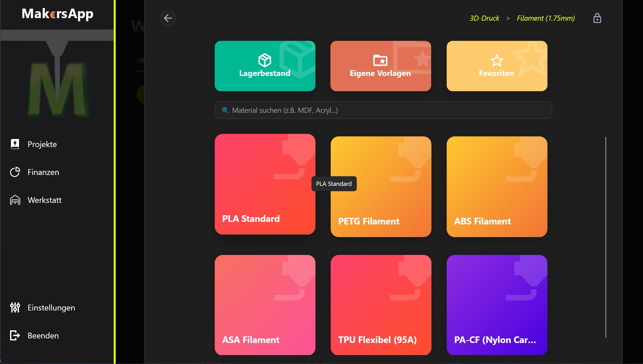
Task: Open Einstellungen sliders icon
Action: tap(15, 308)
